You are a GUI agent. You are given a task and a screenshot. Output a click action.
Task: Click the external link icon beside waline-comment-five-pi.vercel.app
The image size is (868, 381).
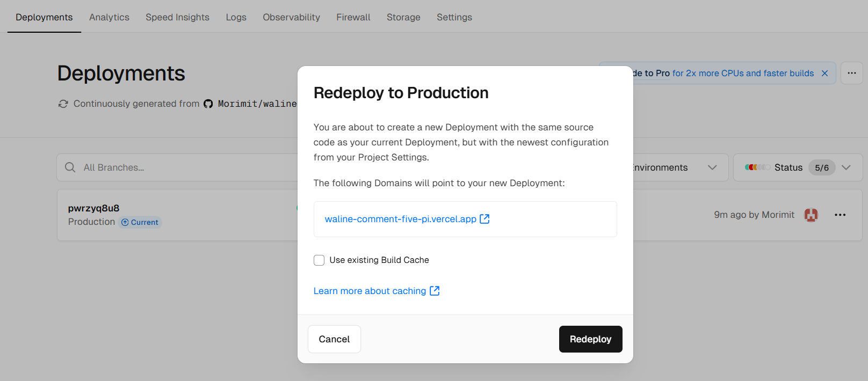[484, 219]
